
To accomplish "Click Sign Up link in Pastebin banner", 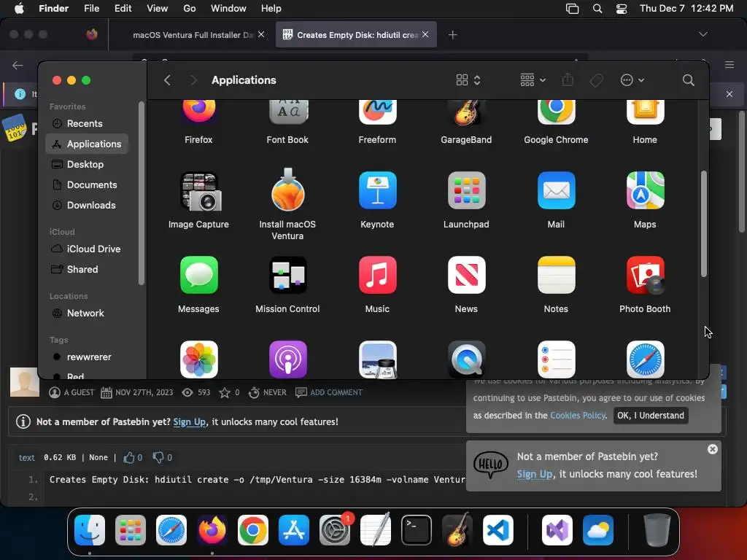I will click(189, 422).
